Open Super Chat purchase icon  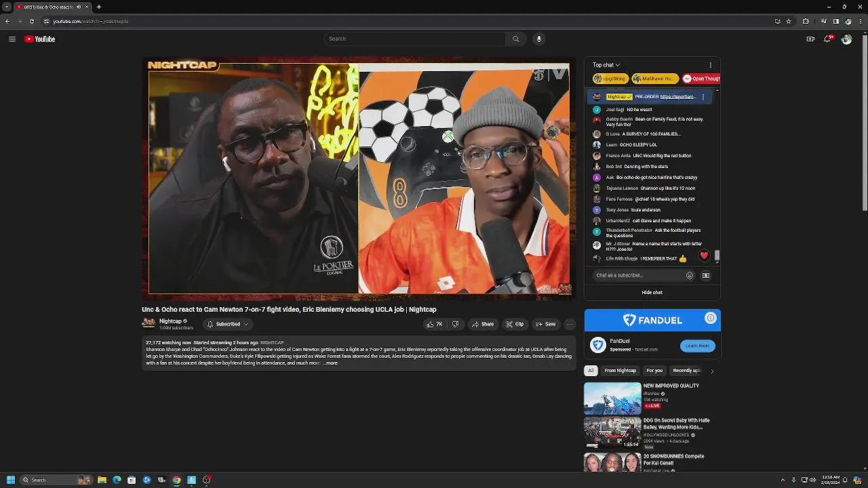click(706, 275)
